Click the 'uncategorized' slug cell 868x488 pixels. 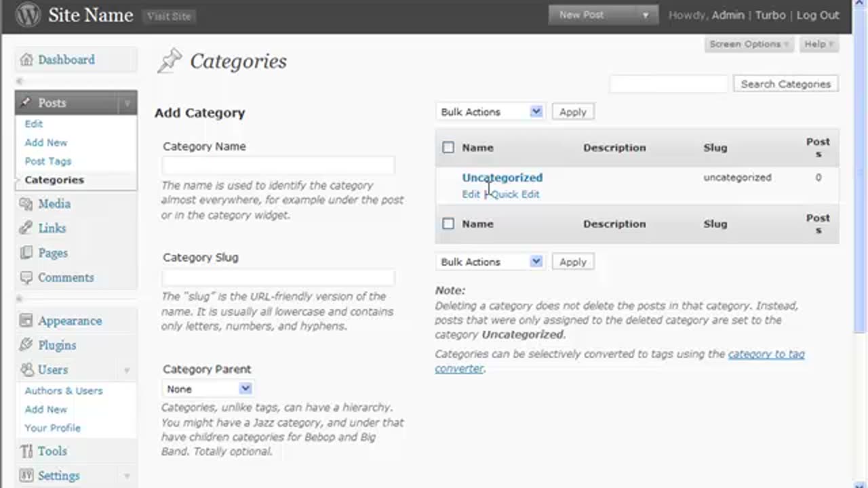coord(737,178)
